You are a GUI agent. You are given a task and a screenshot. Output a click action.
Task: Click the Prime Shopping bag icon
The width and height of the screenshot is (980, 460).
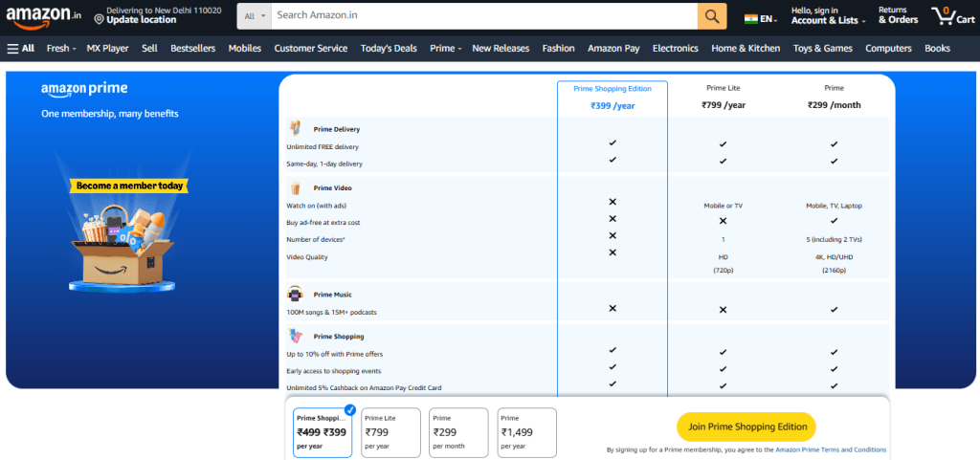tap(296, 336)
